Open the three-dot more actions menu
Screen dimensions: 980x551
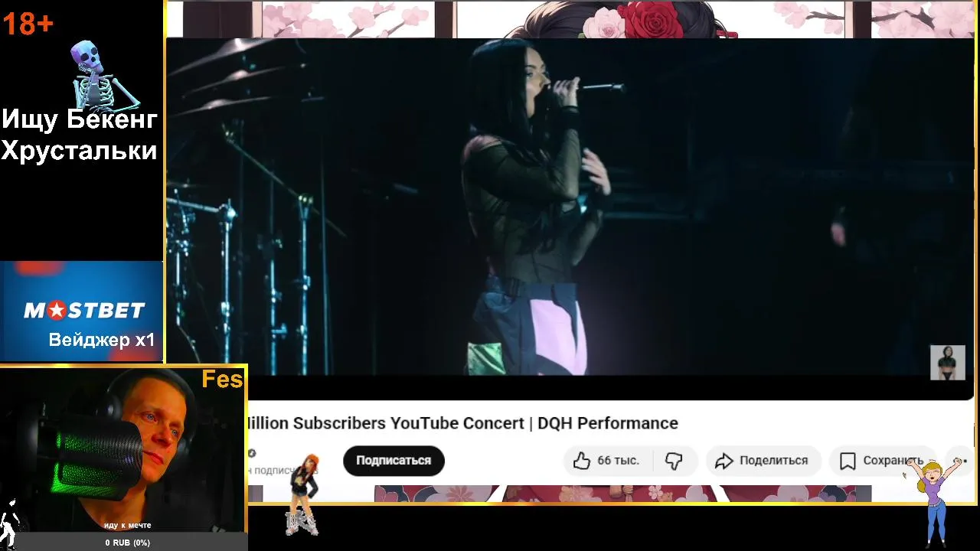tap(961, 461)
